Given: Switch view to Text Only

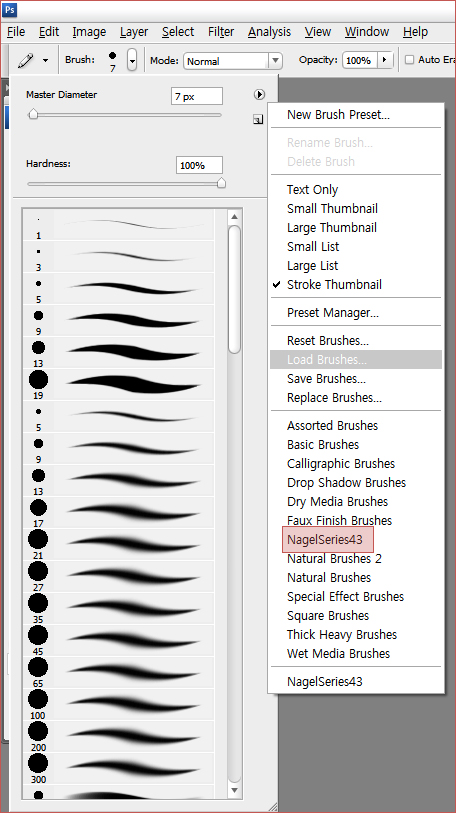Looking at the screenshot, I should (312, 190).
